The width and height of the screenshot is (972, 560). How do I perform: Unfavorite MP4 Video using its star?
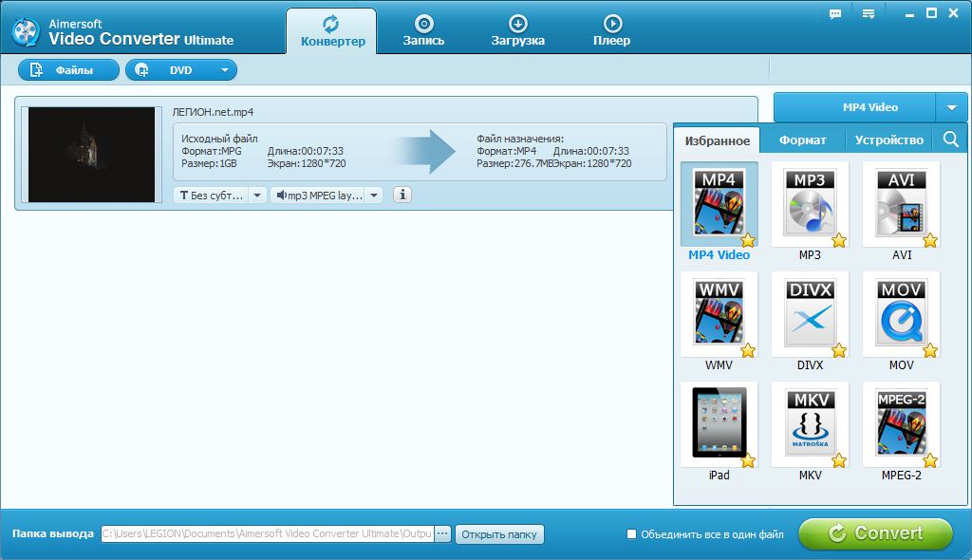tap(748, 240)
